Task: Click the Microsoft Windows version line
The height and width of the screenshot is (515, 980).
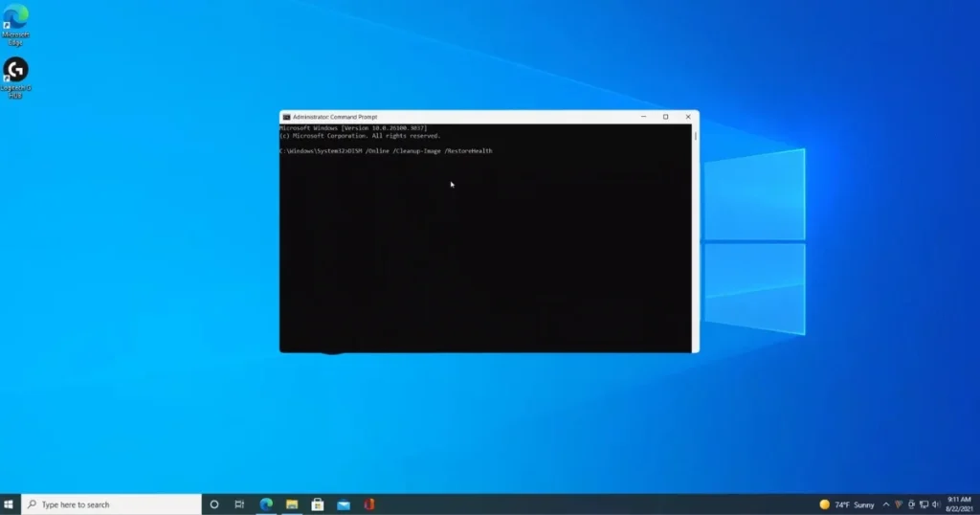Action: click(353, 128)
